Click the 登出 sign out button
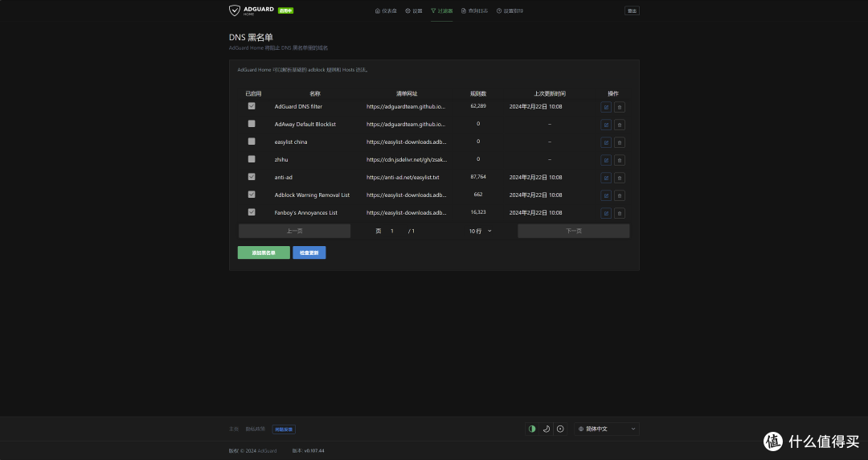The image size is (868, 460). (632, 10)
